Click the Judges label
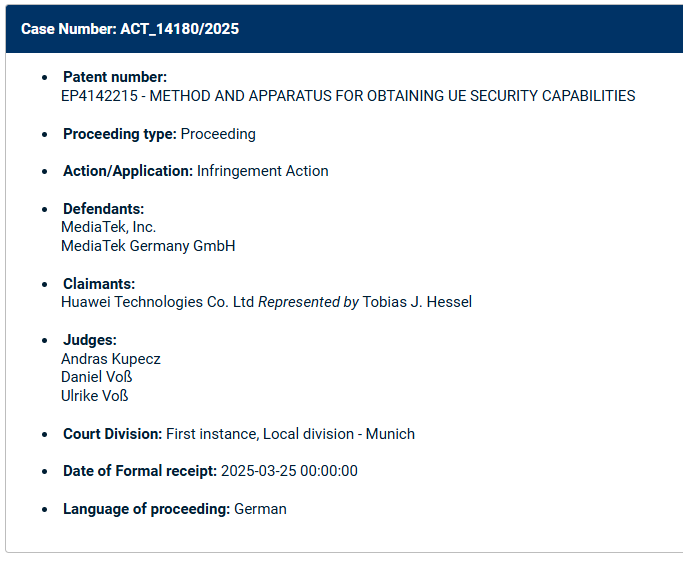The image size is (683, 564). 90,340
